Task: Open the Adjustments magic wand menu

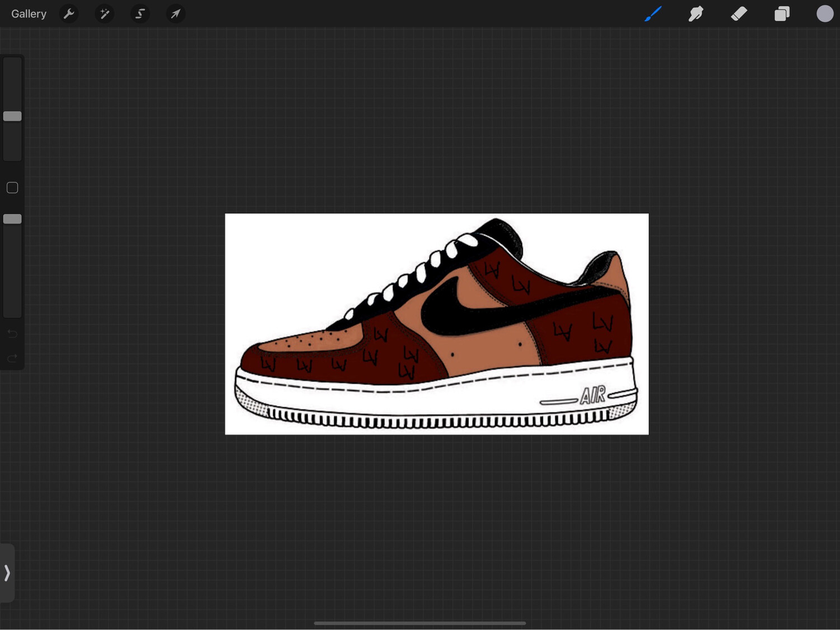Action: click(x=105, y=13)
